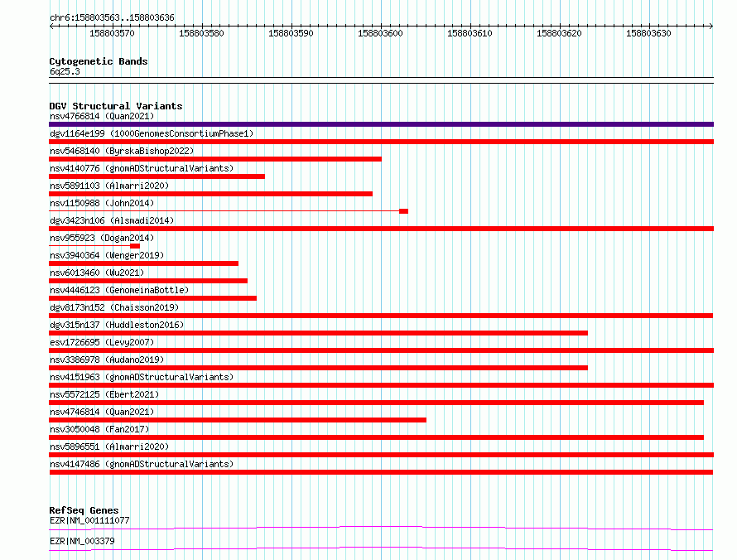Click the nsv3940364 (Wenger2019) label

pos(107,255)
